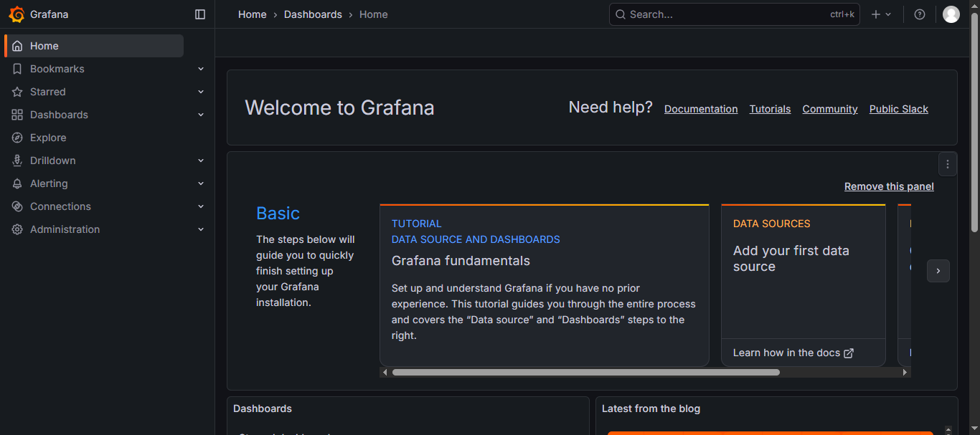This screenshot has height=435, width=980.
Task: Click scrollbar left arrow under cards
Action: 385,373
